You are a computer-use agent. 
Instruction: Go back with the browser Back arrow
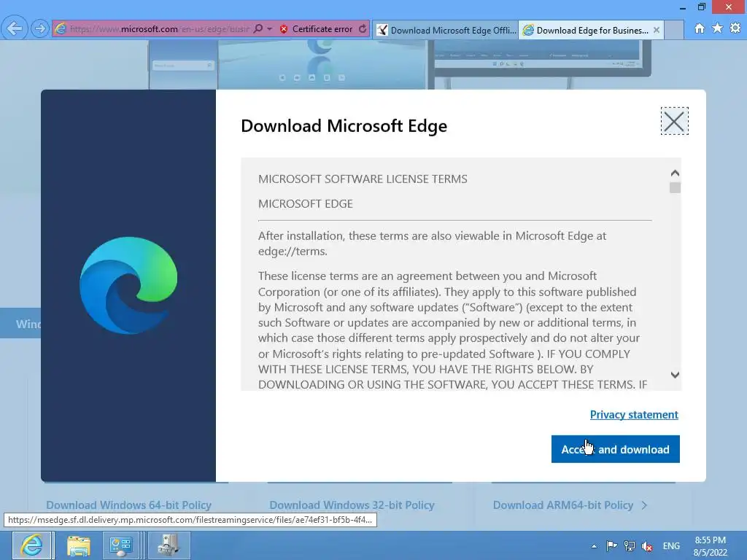click(14, 28)
